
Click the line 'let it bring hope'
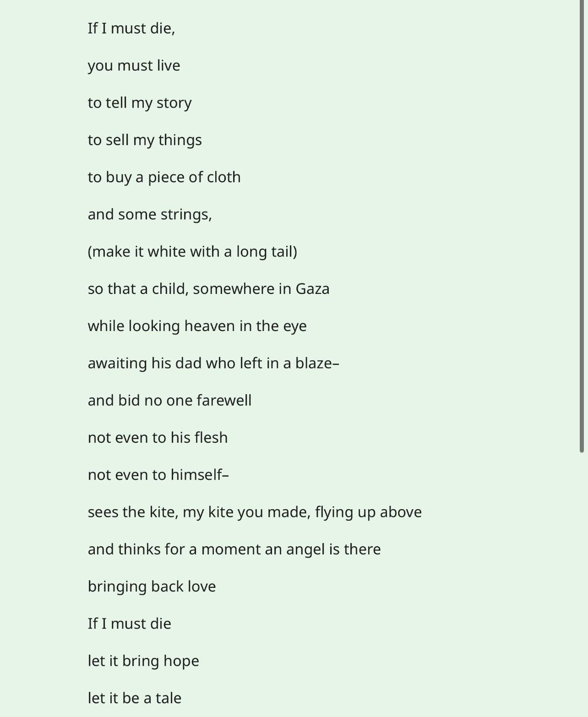(x=143, y=661)
